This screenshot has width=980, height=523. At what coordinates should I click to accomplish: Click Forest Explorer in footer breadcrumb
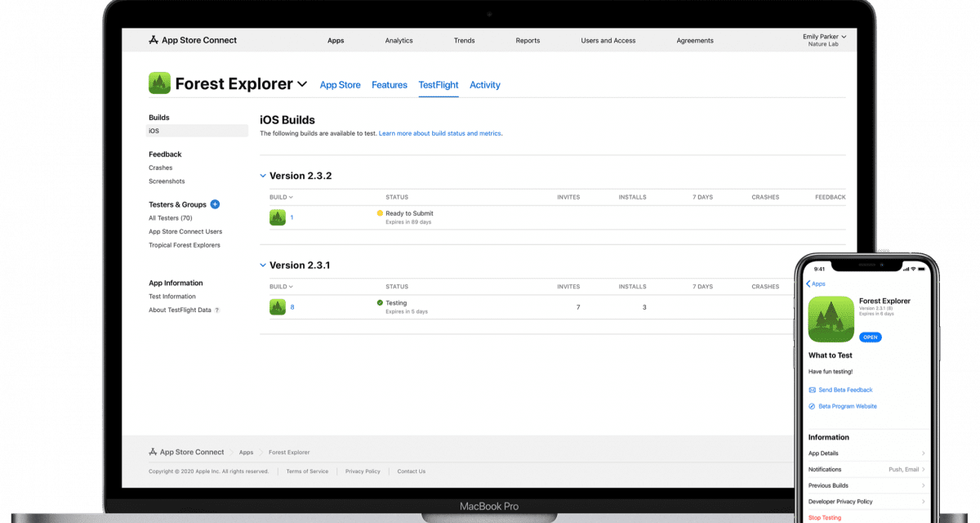pyautogui.click(x=289, y=452)
